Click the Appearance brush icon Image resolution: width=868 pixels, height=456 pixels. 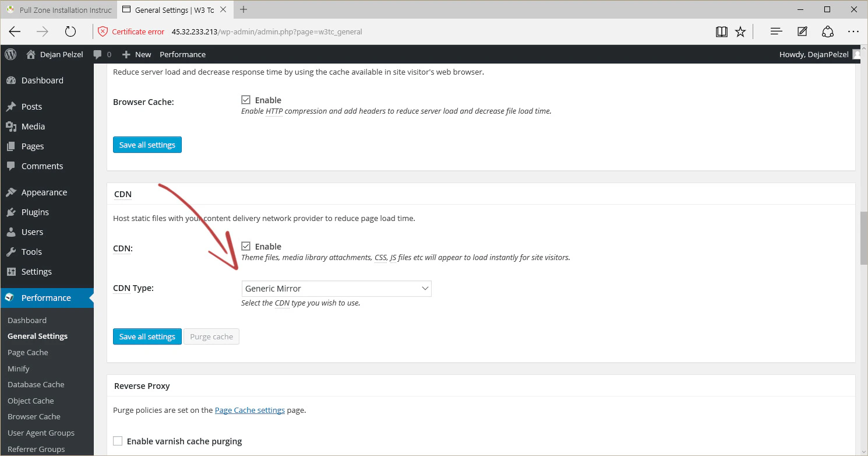click(10, 192)
